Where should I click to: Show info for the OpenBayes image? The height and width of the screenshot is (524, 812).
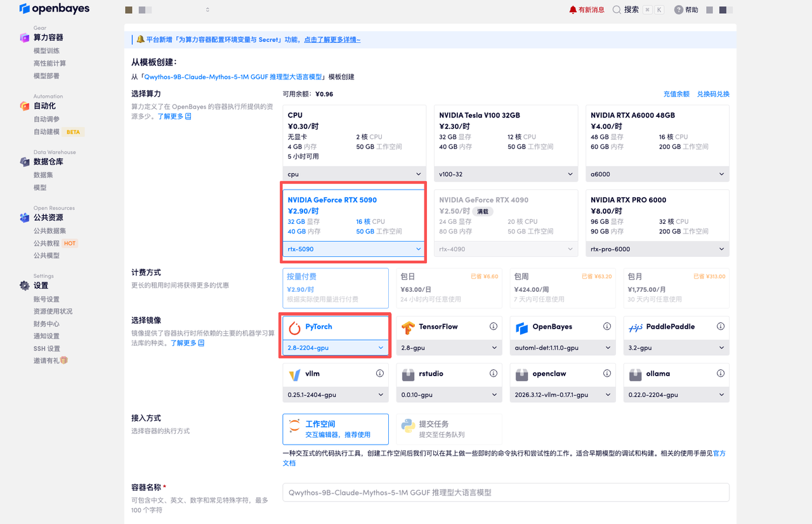pyautogui.click(x=607, y=327)
